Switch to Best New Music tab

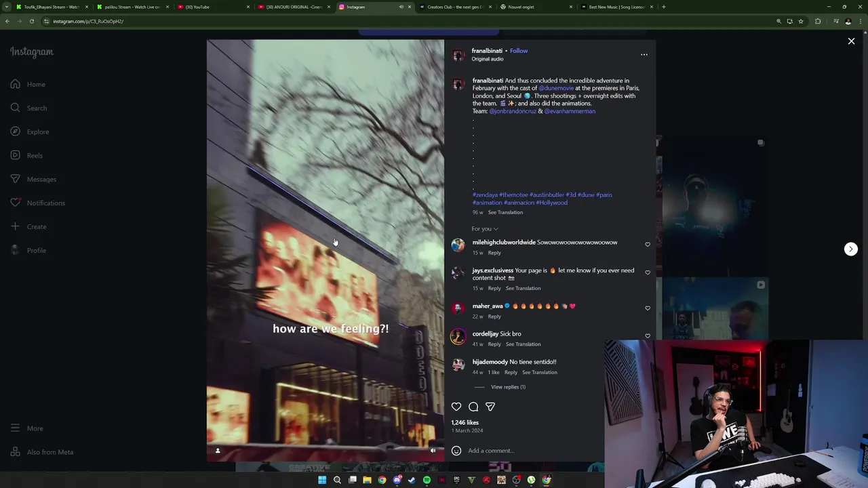[616, 7]
